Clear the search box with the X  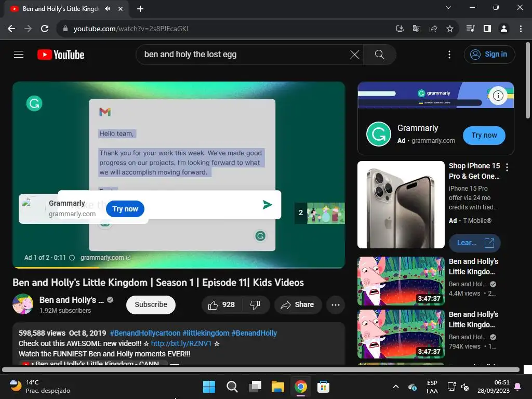[x=354, y=54]
